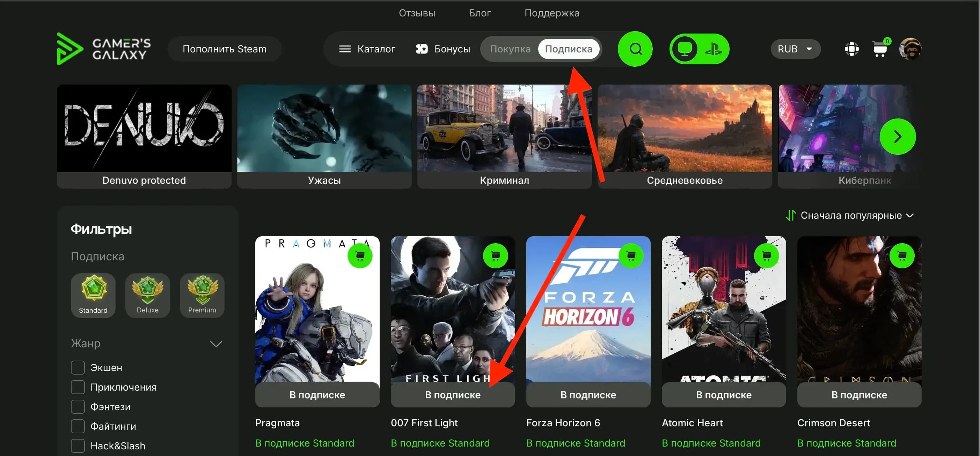
Task: Click the Gamer's Galaxy logo
Action: pyautogui.click(x=103, y=49)
